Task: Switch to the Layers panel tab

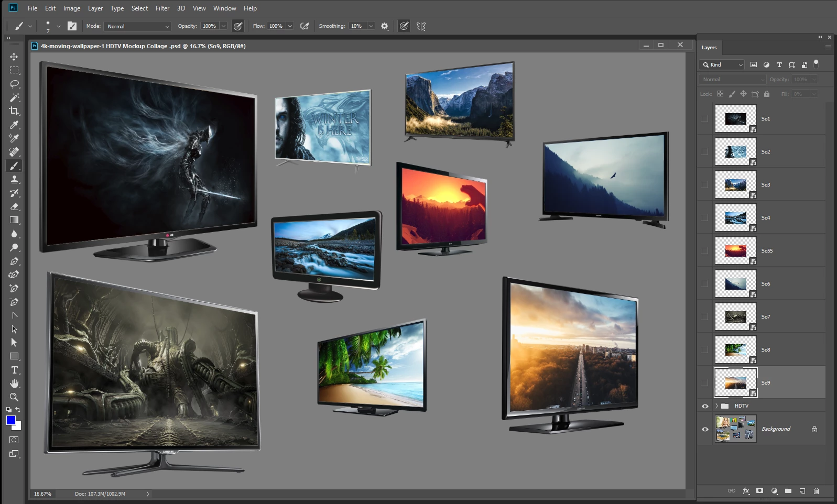Action: 709,48
